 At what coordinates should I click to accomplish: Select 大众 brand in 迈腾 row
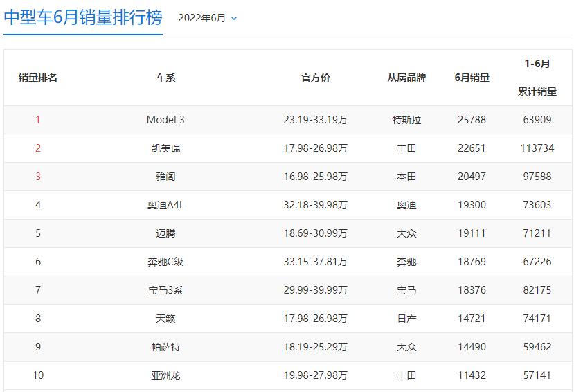coord(406,233)
